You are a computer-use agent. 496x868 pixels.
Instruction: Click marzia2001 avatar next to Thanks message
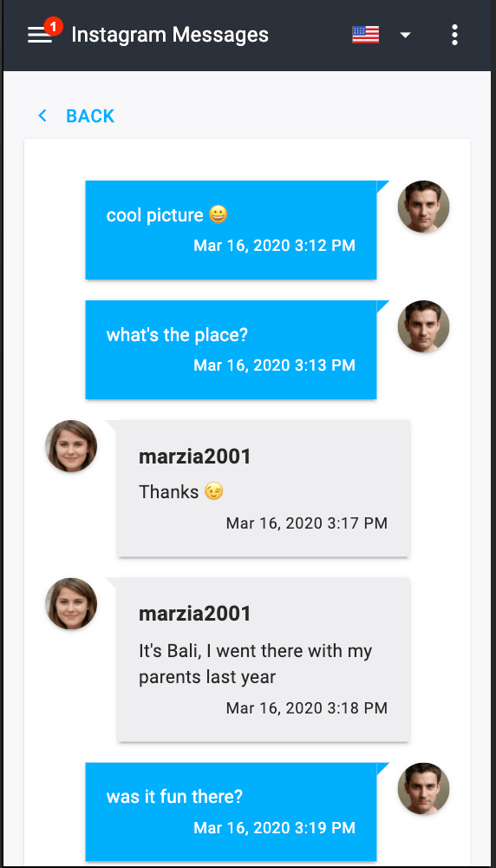[71, 446]
